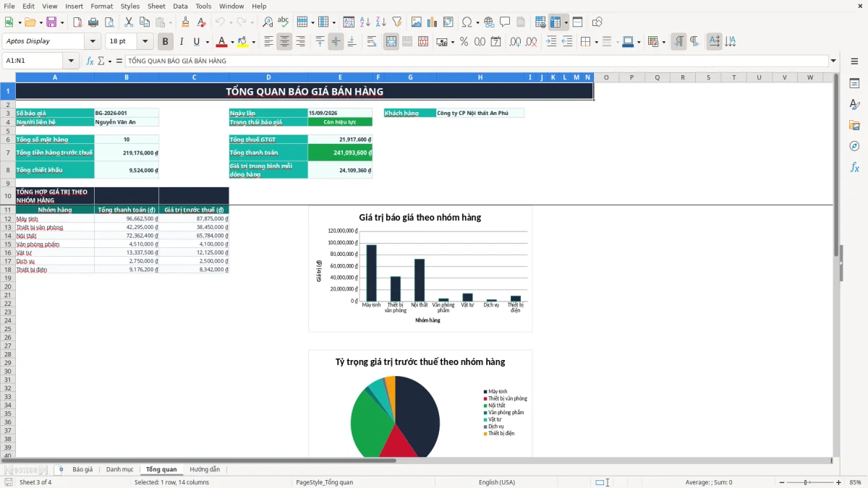Viewport: 868px width, 488px height.
Task: Open the Sheet menu
Action: pos(156,6)
